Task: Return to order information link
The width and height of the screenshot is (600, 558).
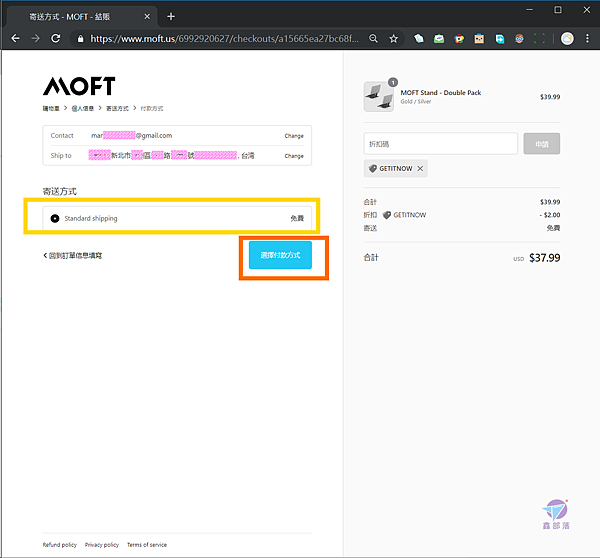Action: point(73,255)
